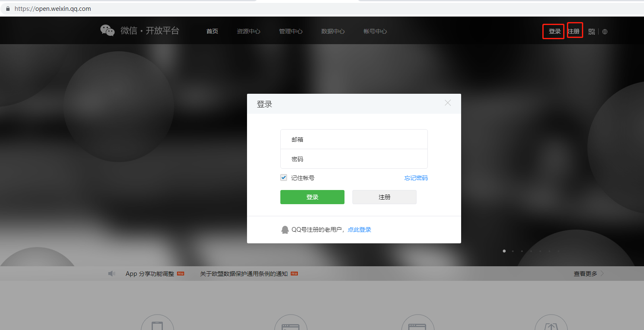Open the 首页 nav tab
The width and height of the screenshot is (644, 330).
click(212, 31)
